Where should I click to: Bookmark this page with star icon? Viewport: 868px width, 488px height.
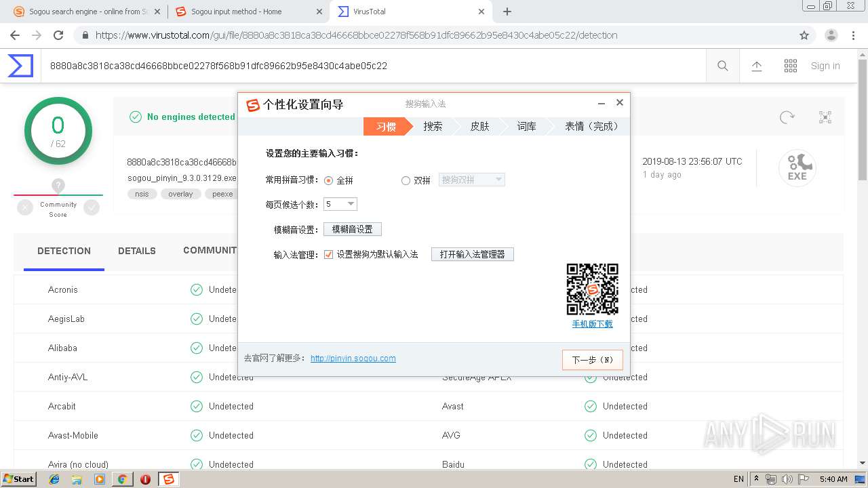(x=804, y=35)
